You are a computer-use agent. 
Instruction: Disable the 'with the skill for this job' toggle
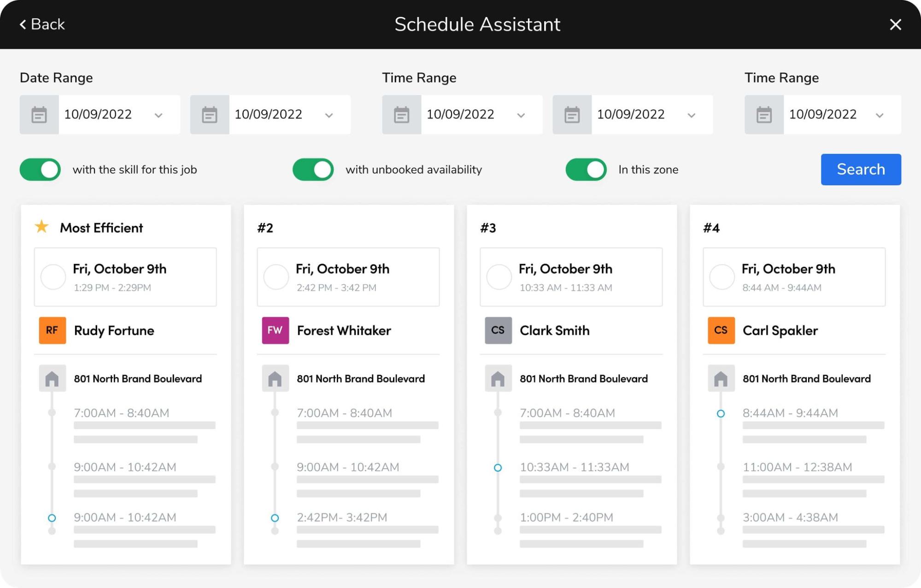(x=40, y=169)
